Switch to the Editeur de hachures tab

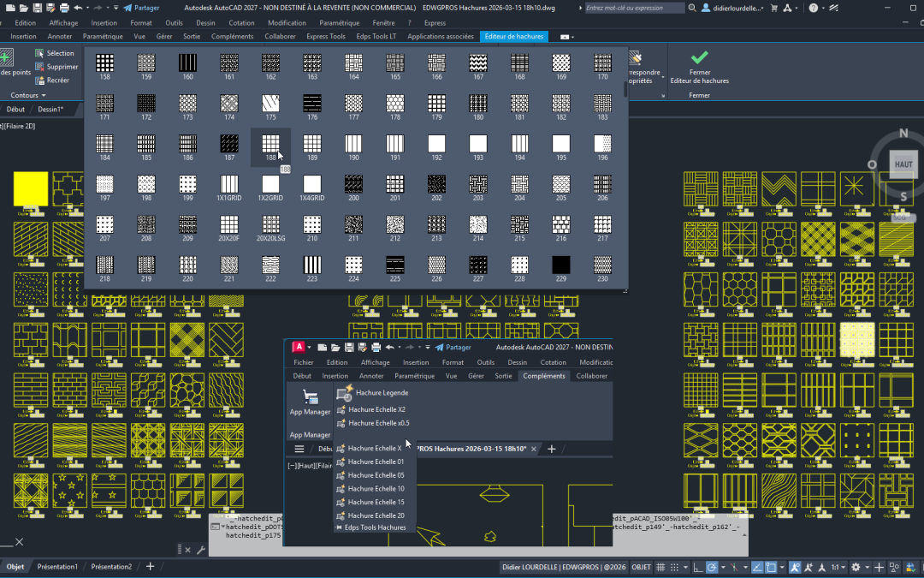pos(514,37)
